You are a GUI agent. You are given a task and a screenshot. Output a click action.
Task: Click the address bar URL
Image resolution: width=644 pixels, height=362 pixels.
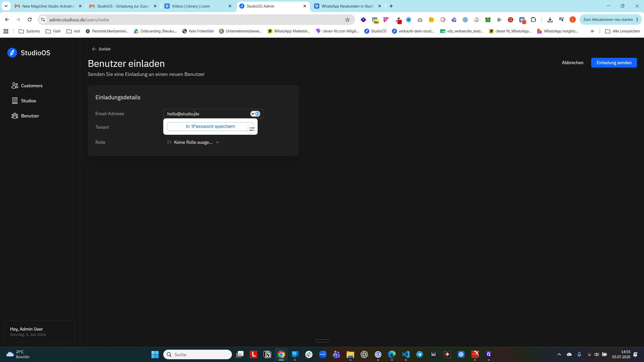click(79, 20)
